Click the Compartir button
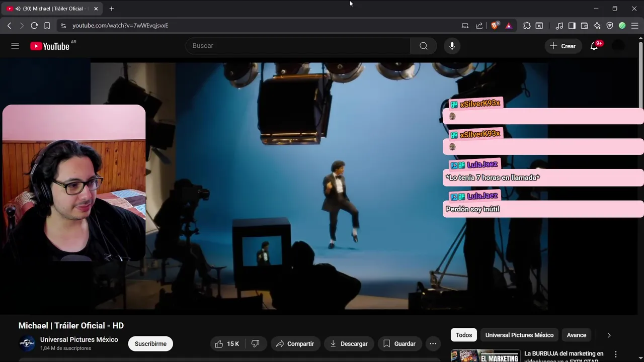The image size is (644, 362). (x=295, y=344)
